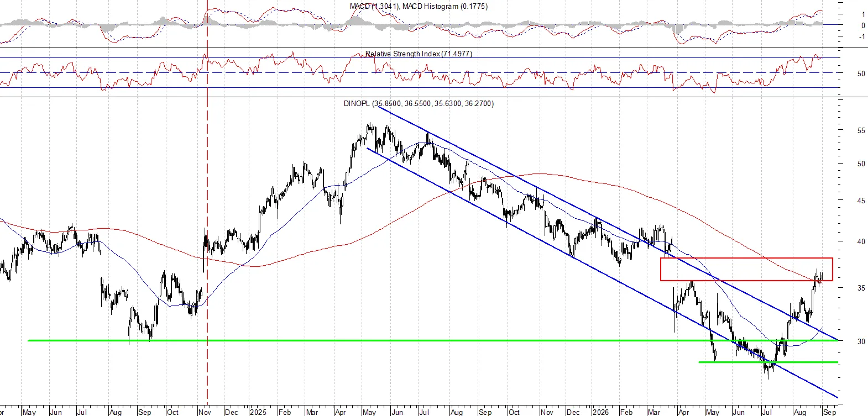Select the red resistance rectangle box
868x416 pixels.
[x=746, y=269]
